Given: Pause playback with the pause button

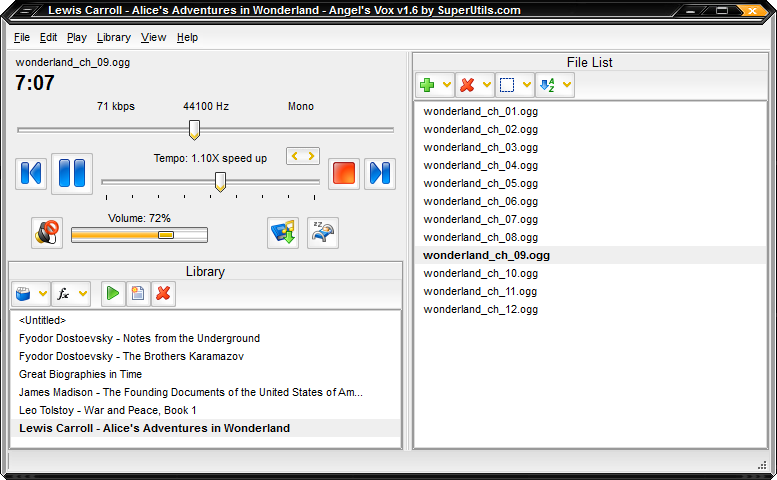Looking at the screenshot, I should pyautogui.click(x=71, y=173).
